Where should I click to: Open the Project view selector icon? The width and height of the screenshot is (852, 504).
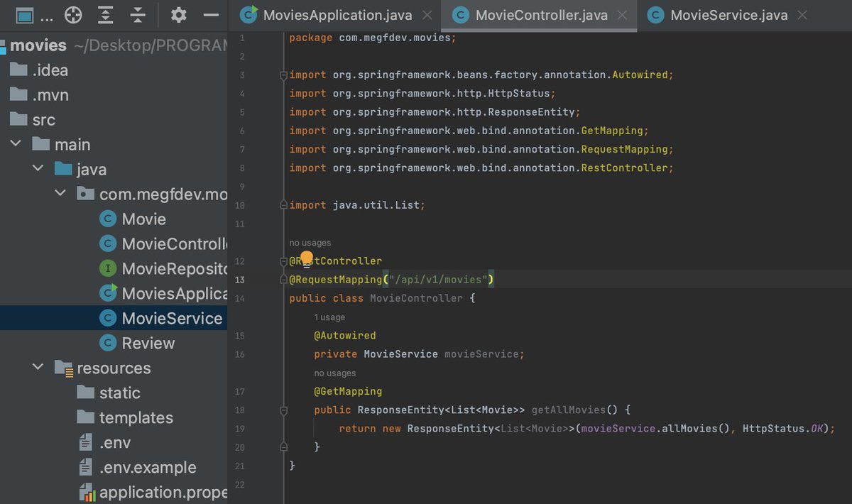(24, 14)
